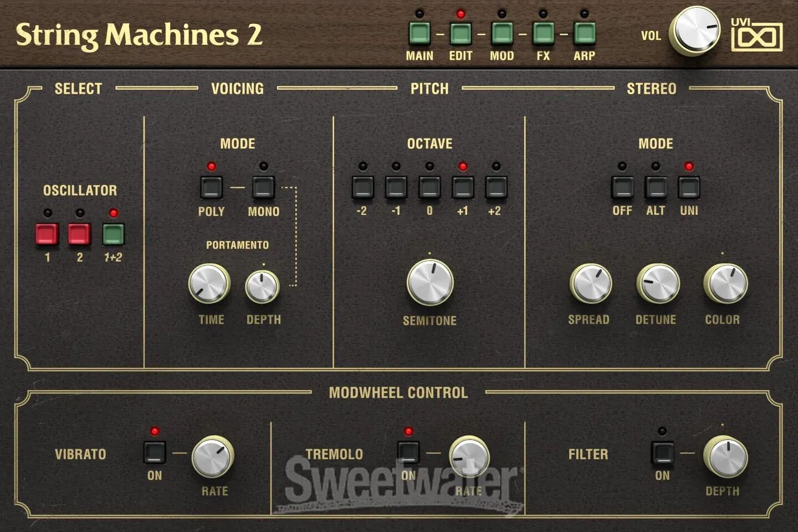798x532 pixels.
Task: Open the FX page button
Action: click(543, 33)
